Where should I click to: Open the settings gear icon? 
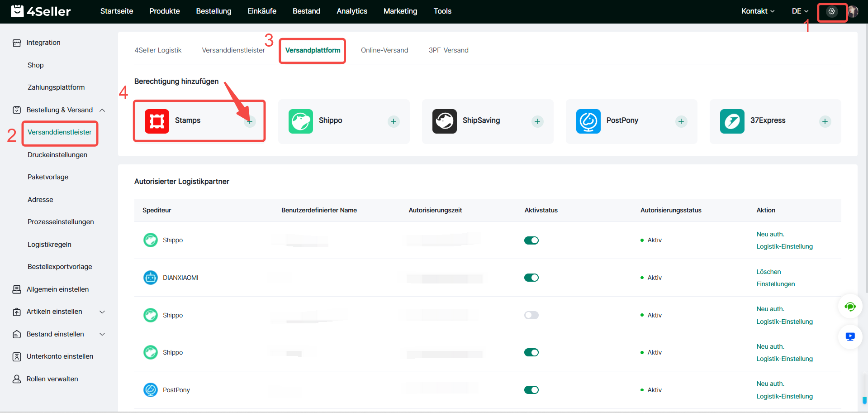pos(831,11)
